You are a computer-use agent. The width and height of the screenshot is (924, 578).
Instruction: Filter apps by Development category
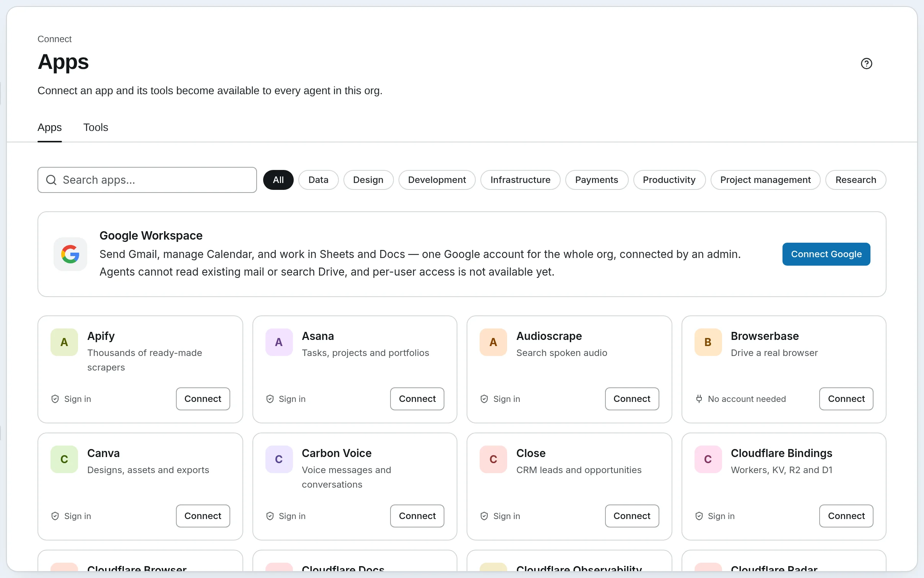[x=437, y=180]
